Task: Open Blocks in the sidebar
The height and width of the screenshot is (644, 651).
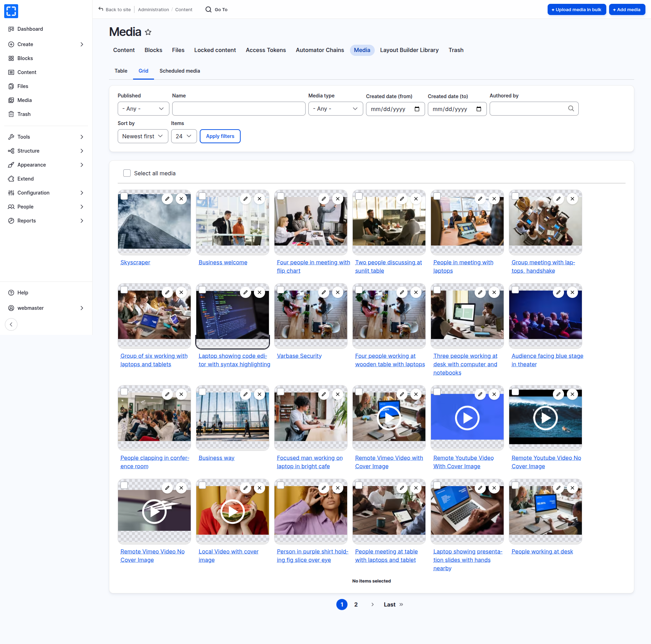Action: pos(25,58)
